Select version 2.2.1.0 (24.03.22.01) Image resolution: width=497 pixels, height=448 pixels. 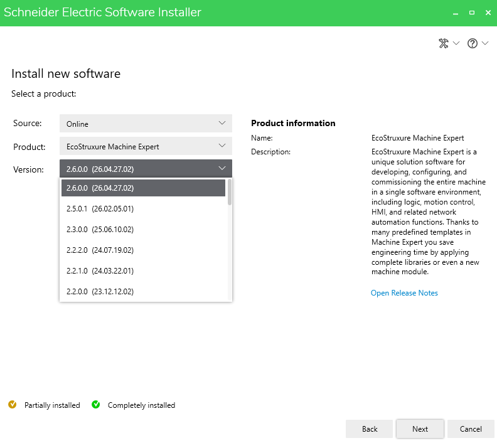(x=143, y=271)
